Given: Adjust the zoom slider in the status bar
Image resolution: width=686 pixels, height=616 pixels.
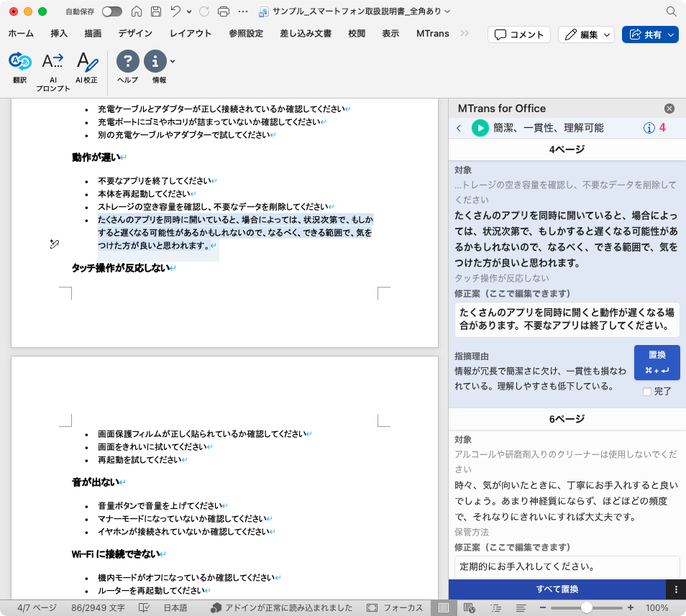Looking at the screenshot, I should pyautogui.click(x=587, y=606).
